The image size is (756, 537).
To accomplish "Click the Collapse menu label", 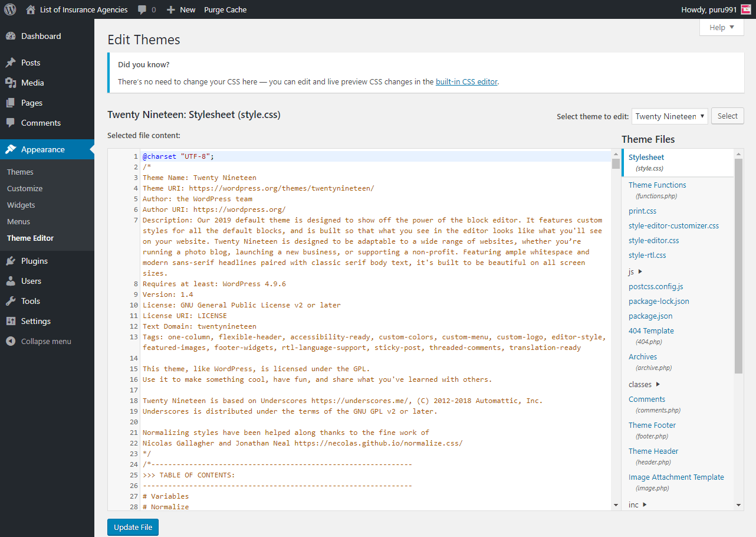I will pyautogui.click(x=46, y=341).
